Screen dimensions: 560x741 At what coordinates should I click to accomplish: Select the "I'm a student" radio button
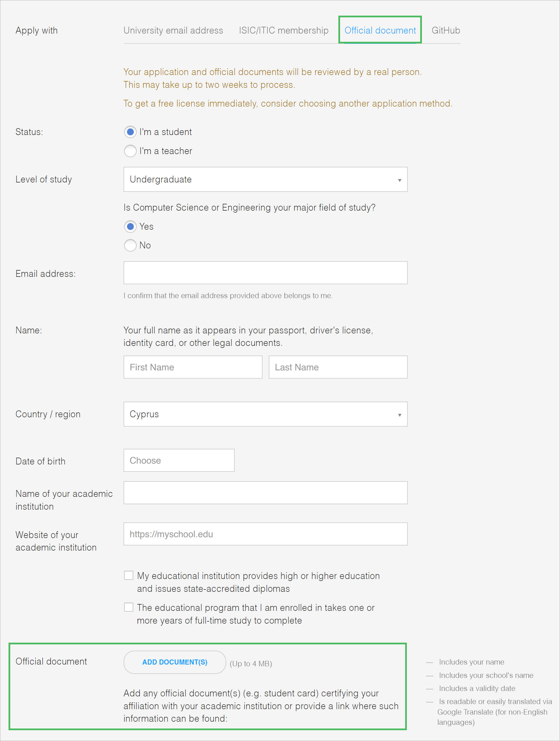click(x=130, y=132)
